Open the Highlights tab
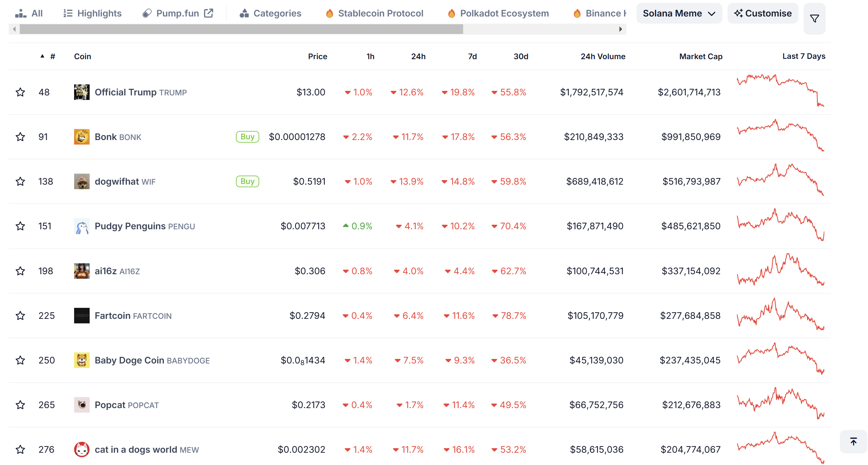Screen dimensions: 868x465 point(93,14)
